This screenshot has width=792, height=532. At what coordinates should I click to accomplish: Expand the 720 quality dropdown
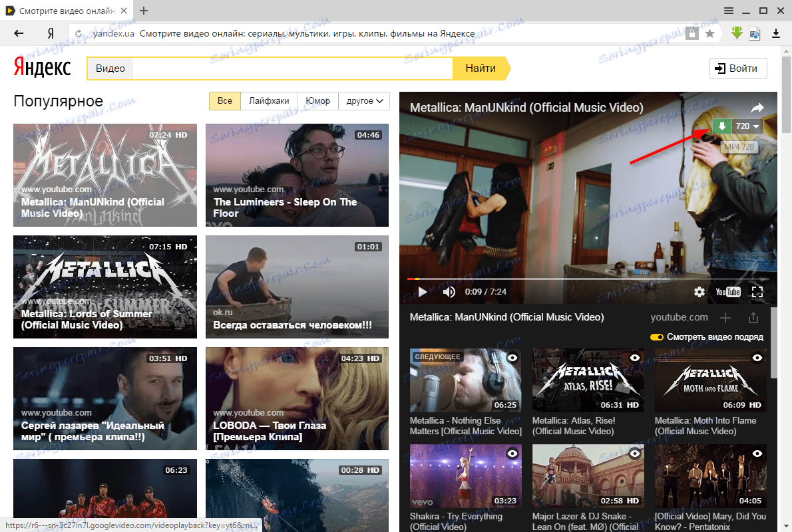[x=747, y=126]
